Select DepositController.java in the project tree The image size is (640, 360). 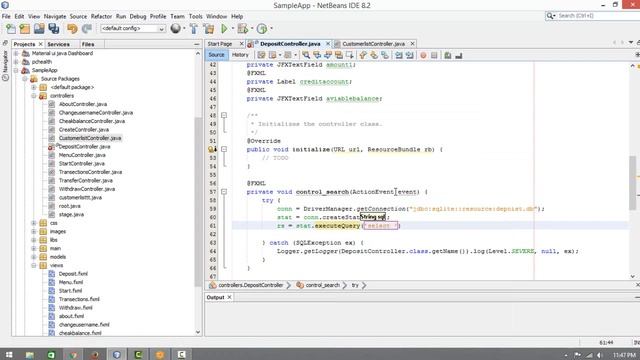[84, 147]
